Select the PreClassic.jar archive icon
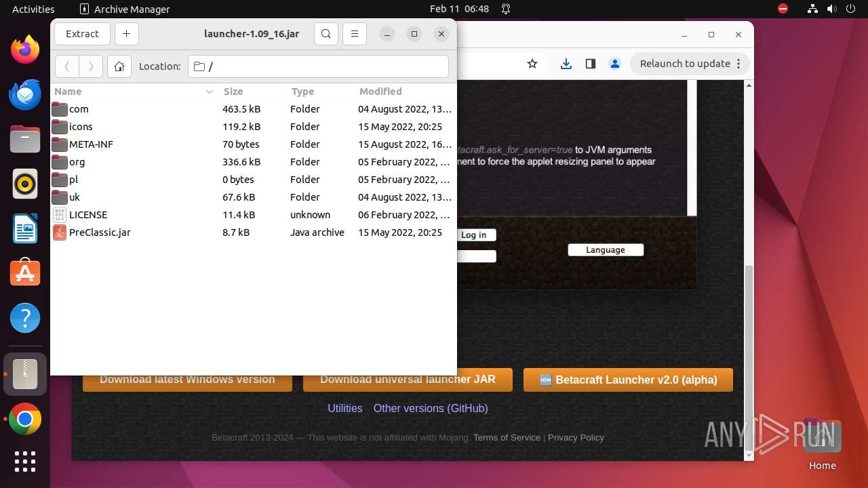Viewport: 868px width, 488px height. [60, 232]
